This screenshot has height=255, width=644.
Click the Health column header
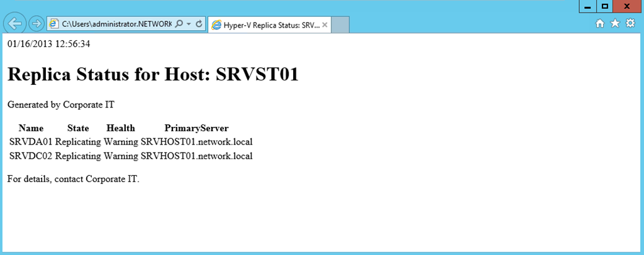pos(121,128)
